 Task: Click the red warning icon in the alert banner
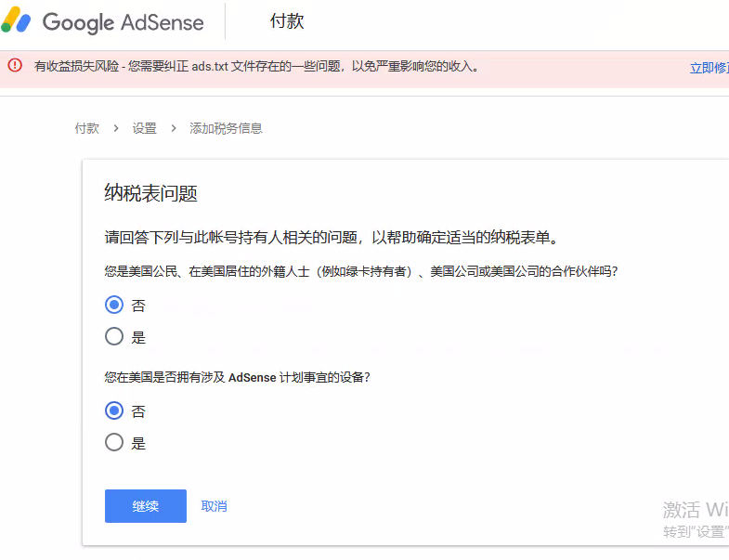click(x=14, y=66)
